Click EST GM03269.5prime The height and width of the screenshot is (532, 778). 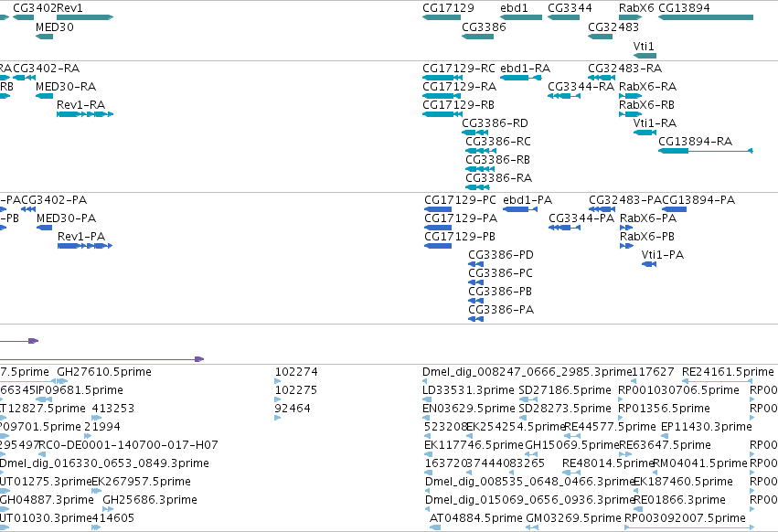(573, 519)
